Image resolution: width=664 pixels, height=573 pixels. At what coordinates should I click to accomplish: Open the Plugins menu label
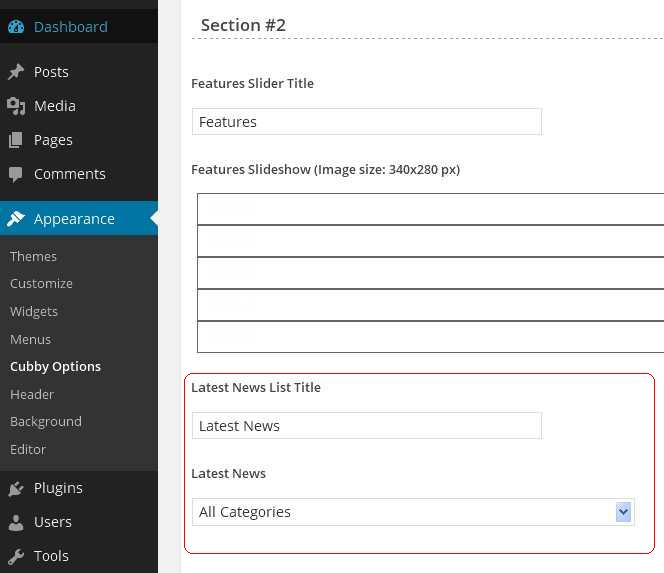pyautogui.click(x=58, y=488)
